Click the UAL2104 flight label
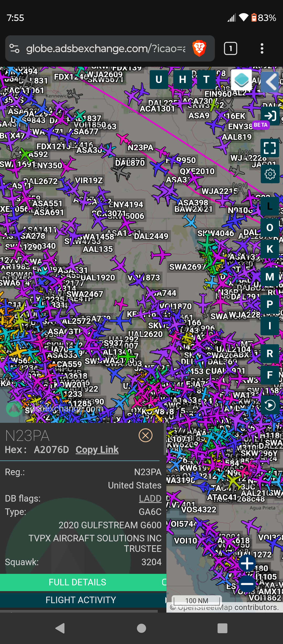283x644 pixels. (x=233, y=349)
